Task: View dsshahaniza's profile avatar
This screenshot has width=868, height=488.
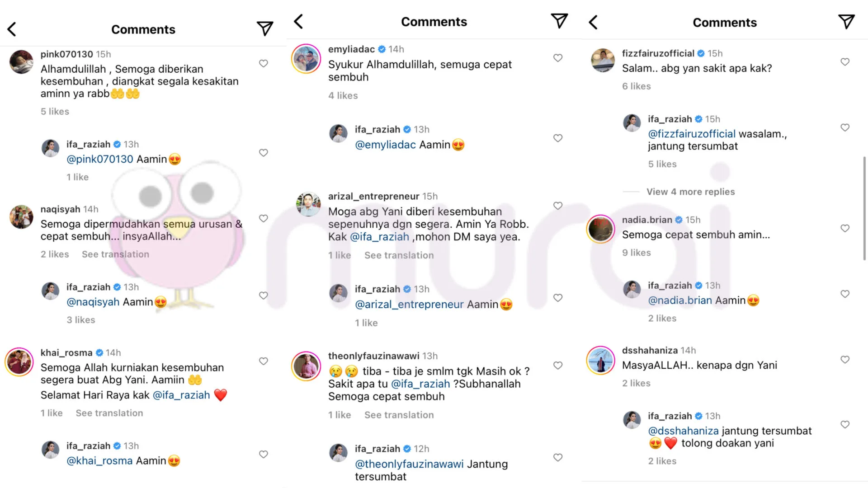Action: (601, 360)
